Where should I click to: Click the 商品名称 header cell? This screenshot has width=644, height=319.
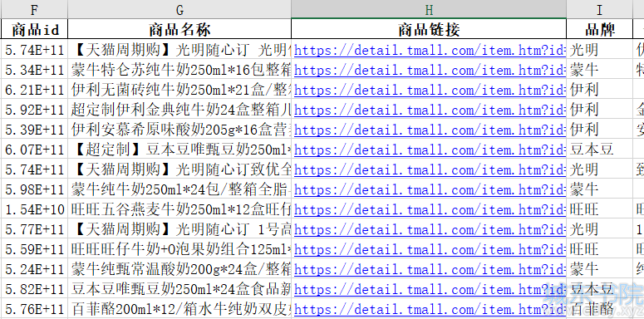(x=179, y=29)
